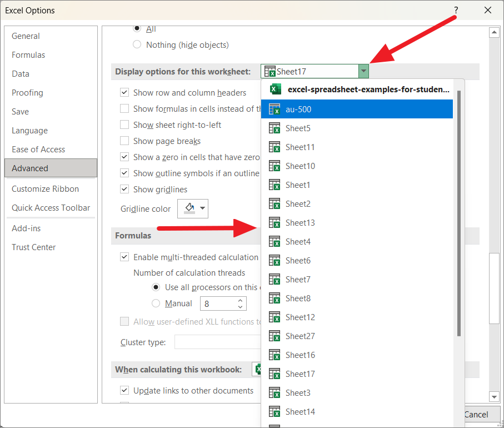The height and width of the screenshot is (428, 504).
Task: Click the Sheet14 worksheet icon
Action: tap(275, 412)
